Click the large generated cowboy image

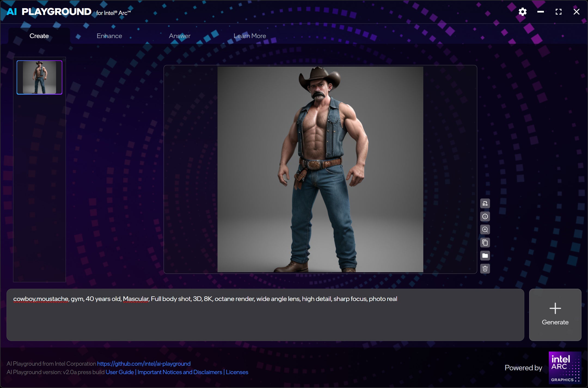320,169
